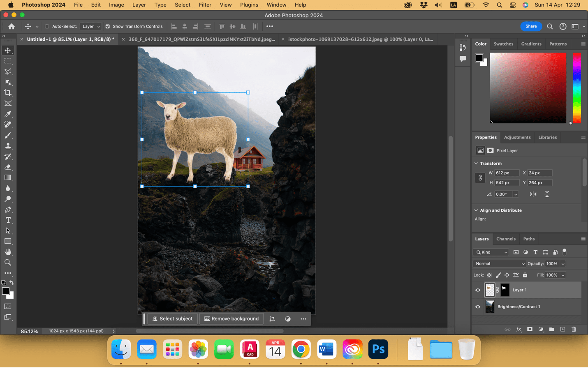Open the Filter menu
588x369 pixels.
tap(205, 5)
